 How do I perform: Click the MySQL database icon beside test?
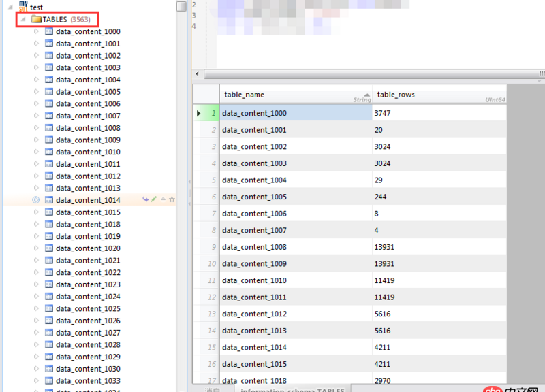(23, 6)
